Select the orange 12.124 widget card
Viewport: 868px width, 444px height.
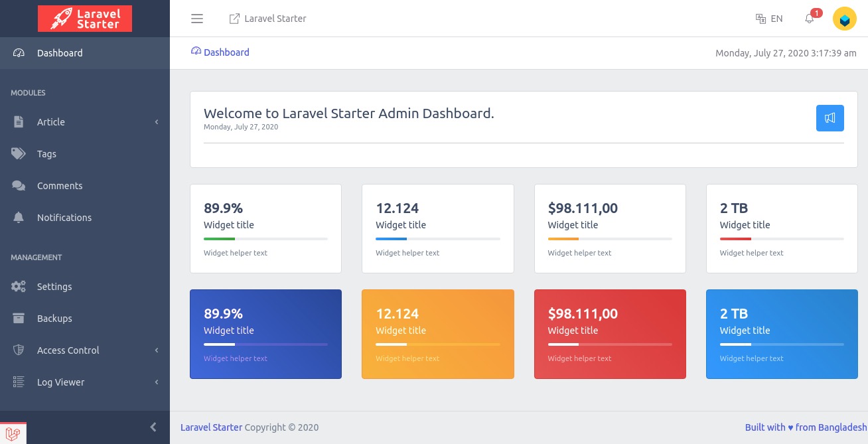438,334
